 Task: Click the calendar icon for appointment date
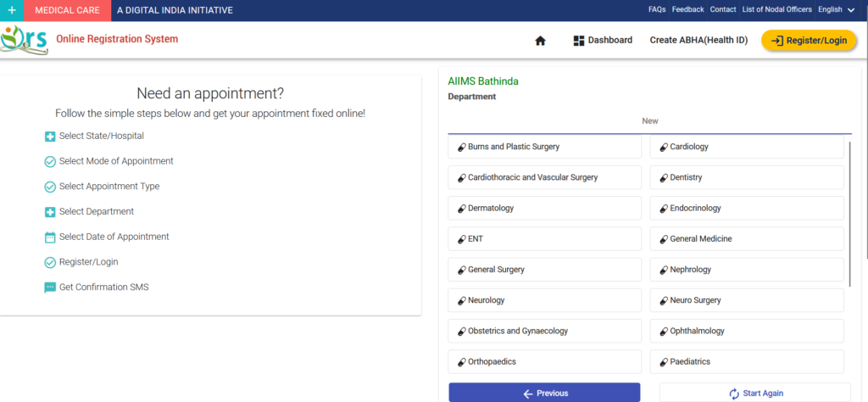pyautogui.click(x=50, y=237)
